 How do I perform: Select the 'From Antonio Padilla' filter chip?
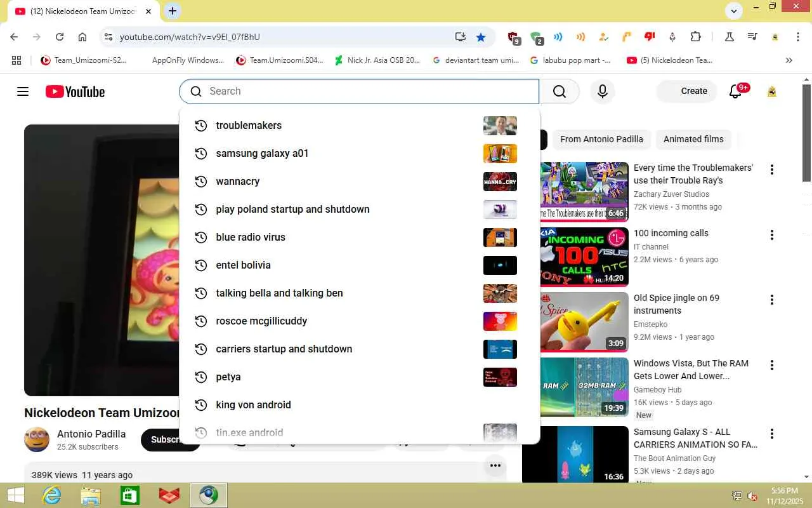pyautogui.click(x=601, y=139)
